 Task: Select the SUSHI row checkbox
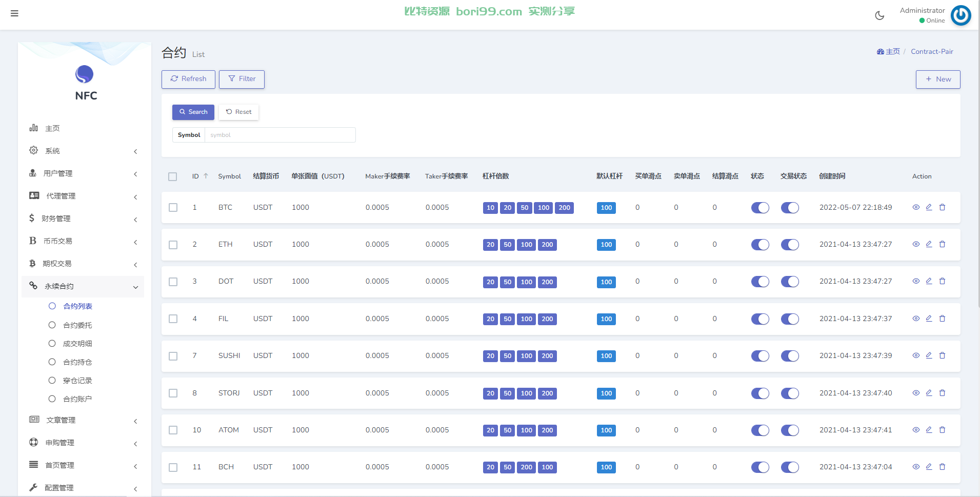pyautogui.click(x=173, y=356)
